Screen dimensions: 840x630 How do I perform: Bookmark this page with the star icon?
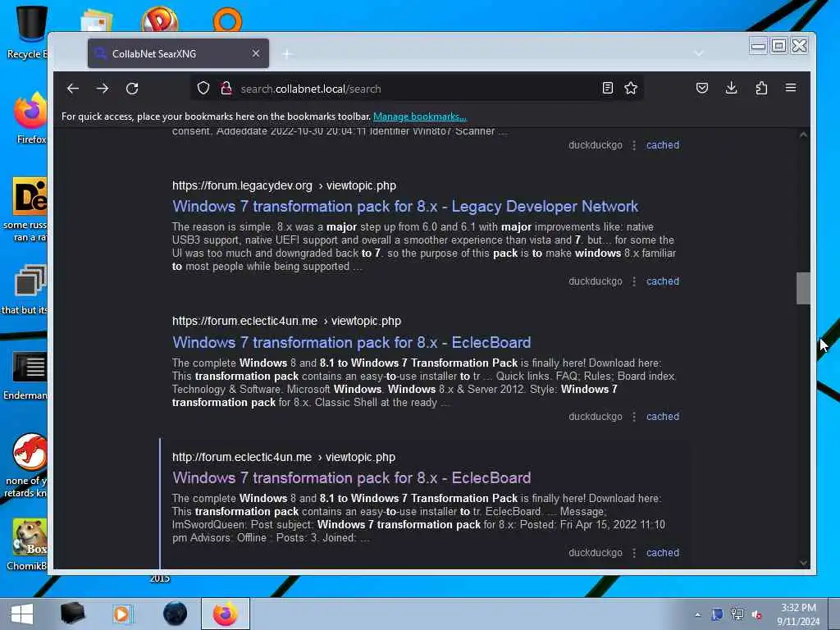[631, 88]
